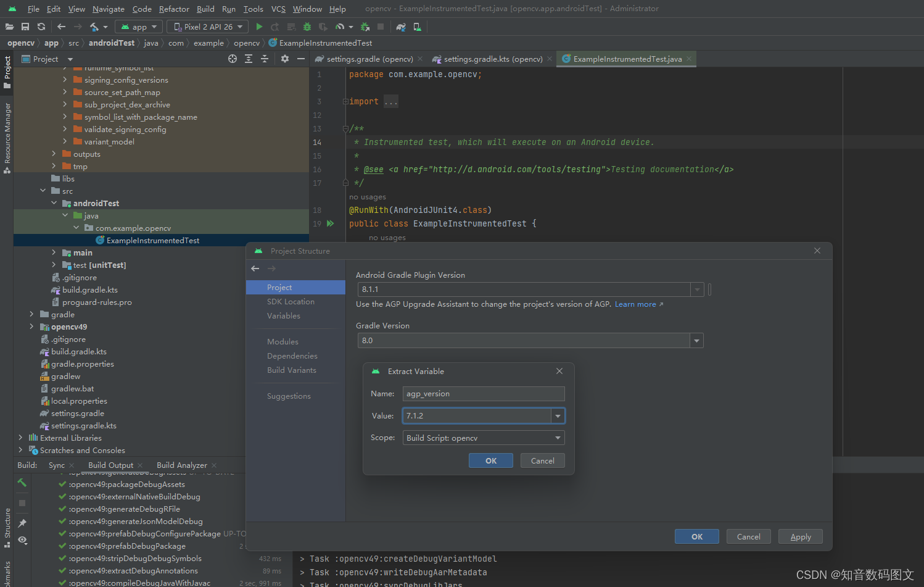Open Project view options with gear icon
924x587 pixels.
[x=284, y=59]
